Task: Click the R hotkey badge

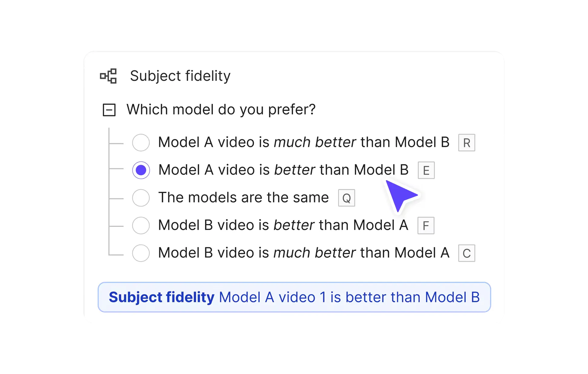Action: pyautogui.click(x=466, y=143)
